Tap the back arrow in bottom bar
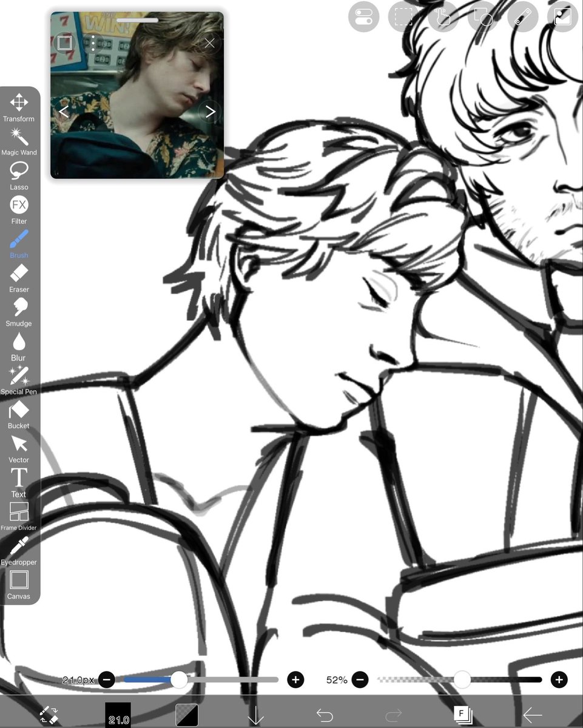Screen dimensions: 583x728 pyautogui.click(x=532, y=716)
